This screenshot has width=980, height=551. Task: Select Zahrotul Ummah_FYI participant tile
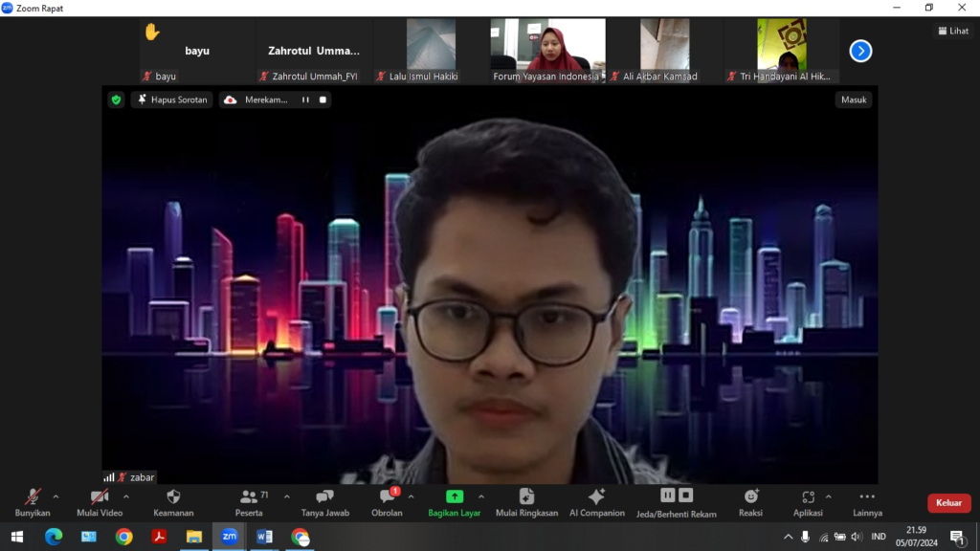[x=314, y=52]
